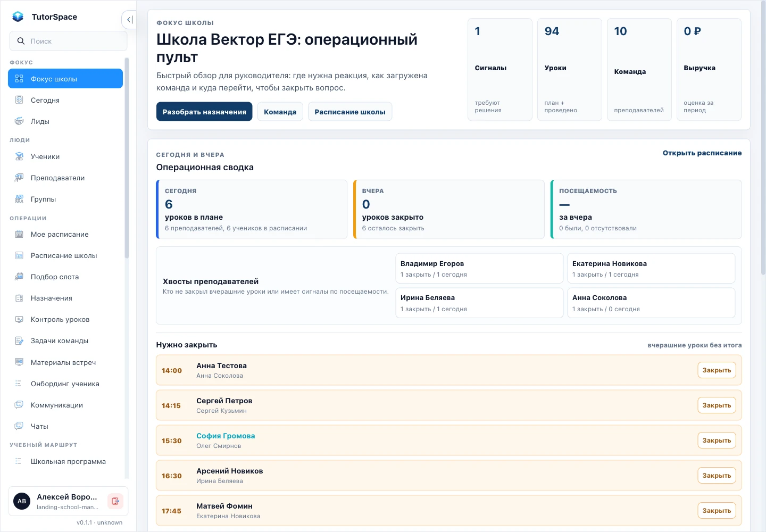The height and width of the screenshot is (532, 766).
Task: Select the Сегодня summary card with 6 lessons
Action: [x=252, y=209]
